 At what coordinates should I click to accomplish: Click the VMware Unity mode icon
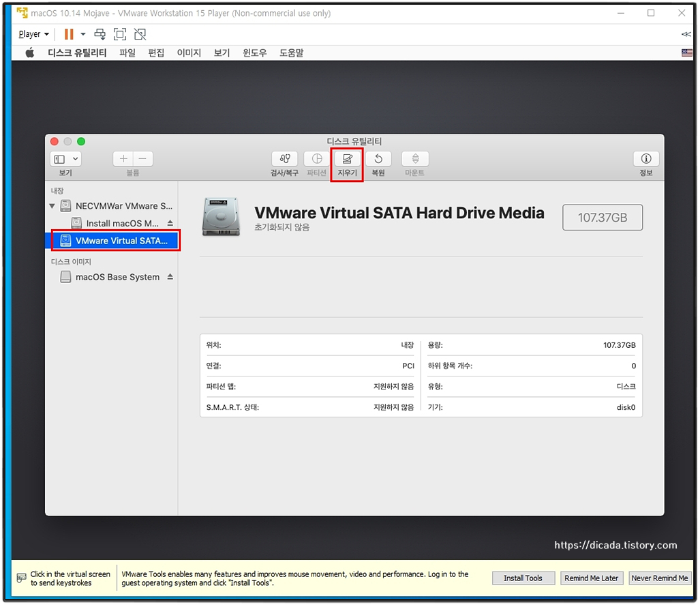coord(140,34)
